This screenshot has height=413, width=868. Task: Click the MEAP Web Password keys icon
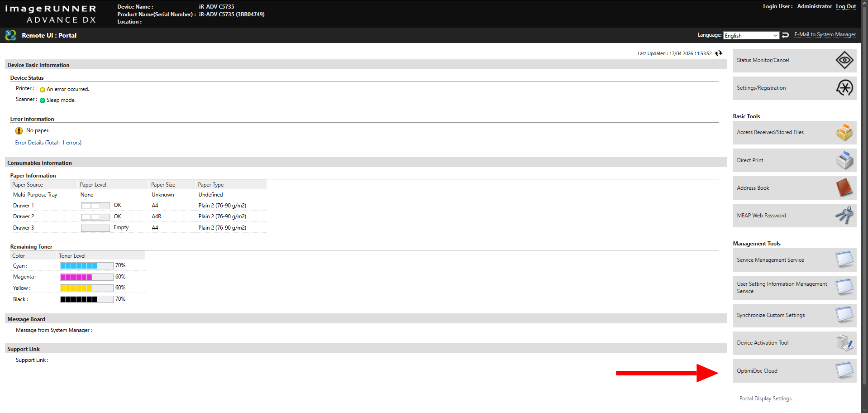tap(844, 216)
